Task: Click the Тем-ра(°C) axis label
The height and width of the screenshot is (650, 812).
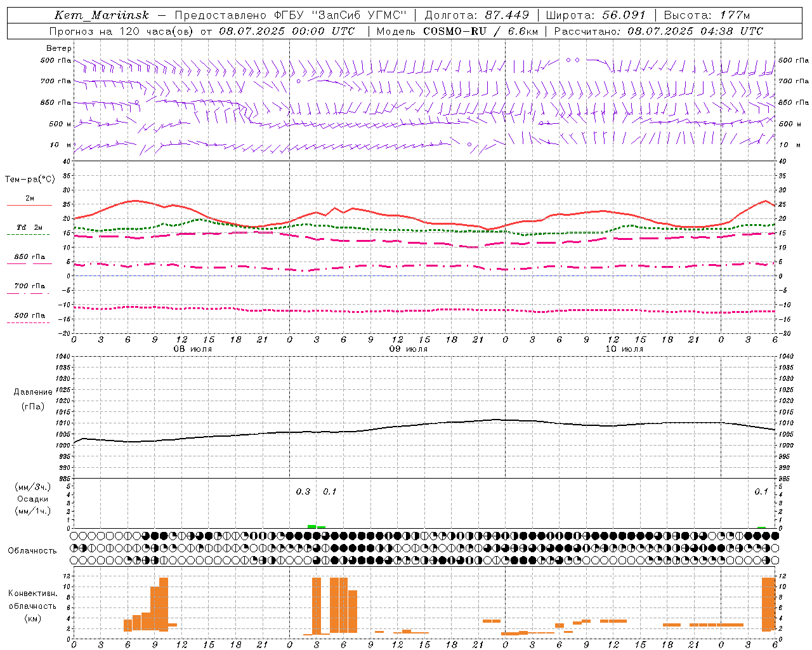Action: tap(30, 180)
